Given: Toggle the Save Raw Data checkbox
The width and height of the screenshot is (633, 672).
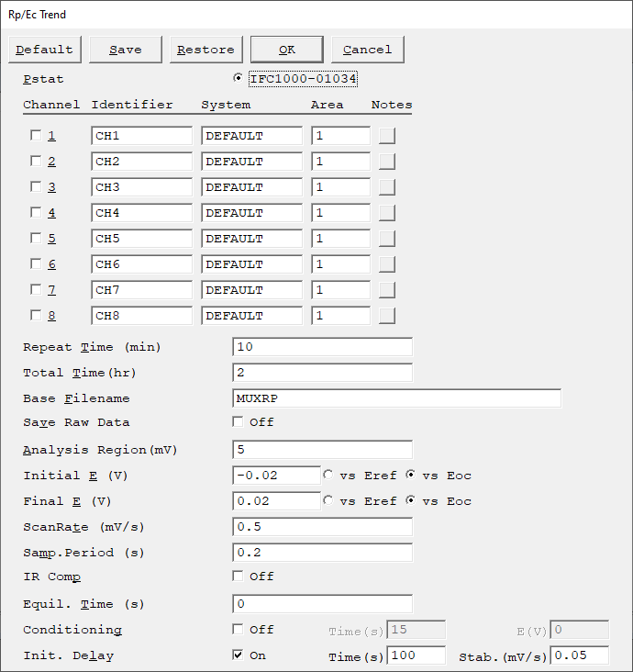Looking at the screenshot, I should click(238, 421).
